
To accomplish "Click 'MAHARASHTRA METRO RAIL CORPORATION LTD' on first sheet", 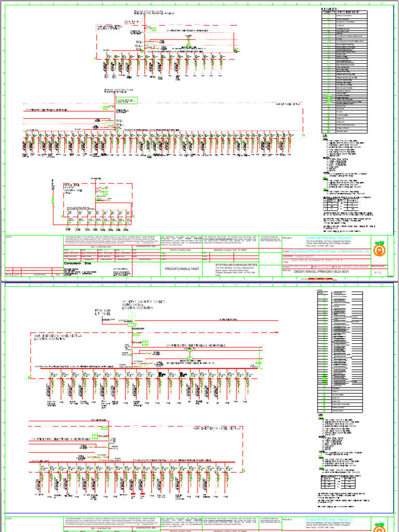I will pyautogui.click(x=330, y=252).
